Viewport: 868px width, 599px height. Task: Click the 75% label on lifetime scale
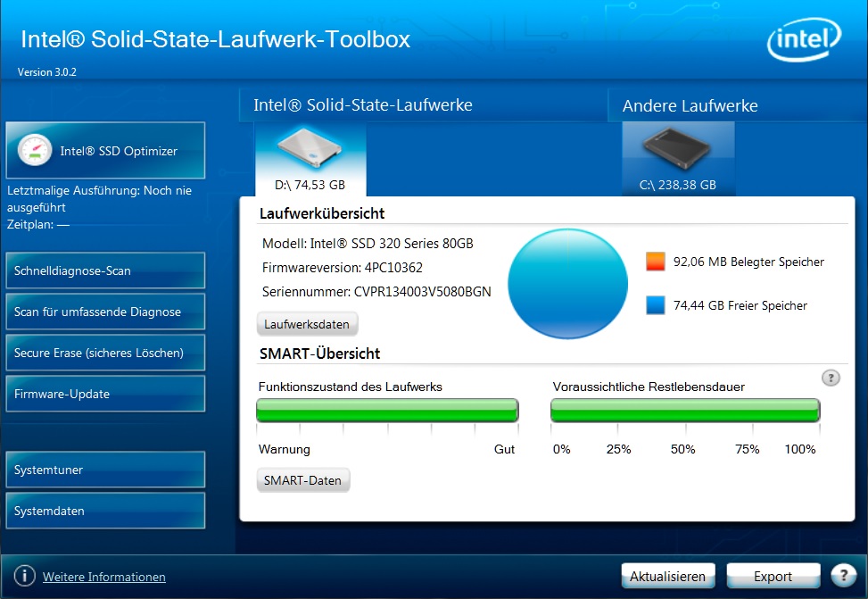coord(748,449)
